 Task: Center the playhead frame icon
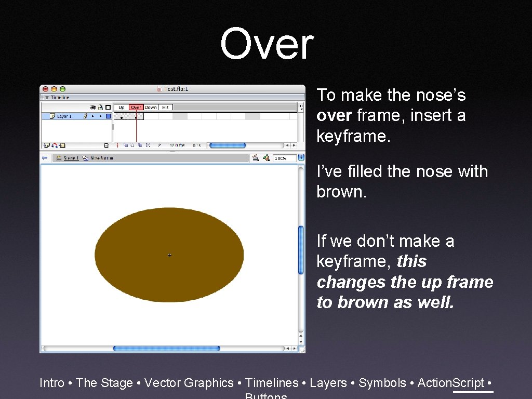117,145
